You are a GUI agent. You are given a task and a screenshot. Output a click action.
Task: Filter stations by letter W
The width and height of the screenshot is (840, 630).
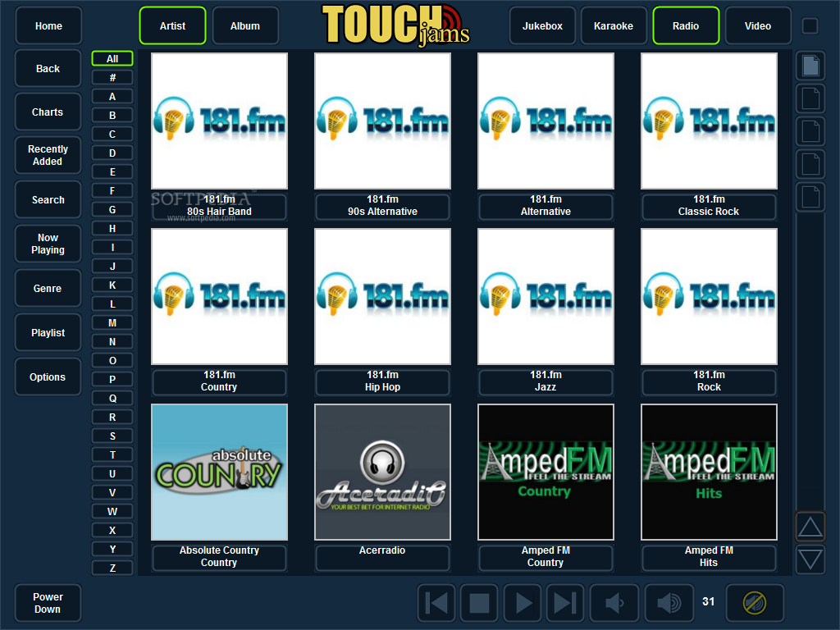(112, 512)
